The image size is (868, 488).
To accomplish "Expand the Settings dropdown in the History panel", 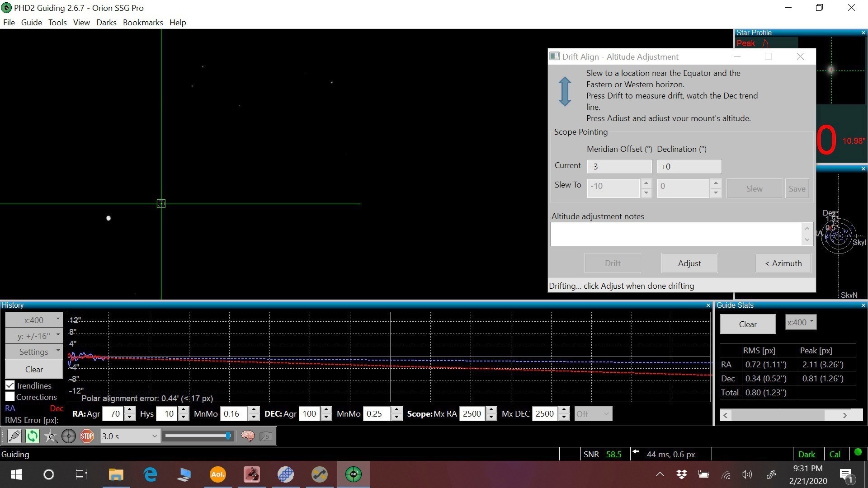I will pyautogui.click(x=33, y=352).
